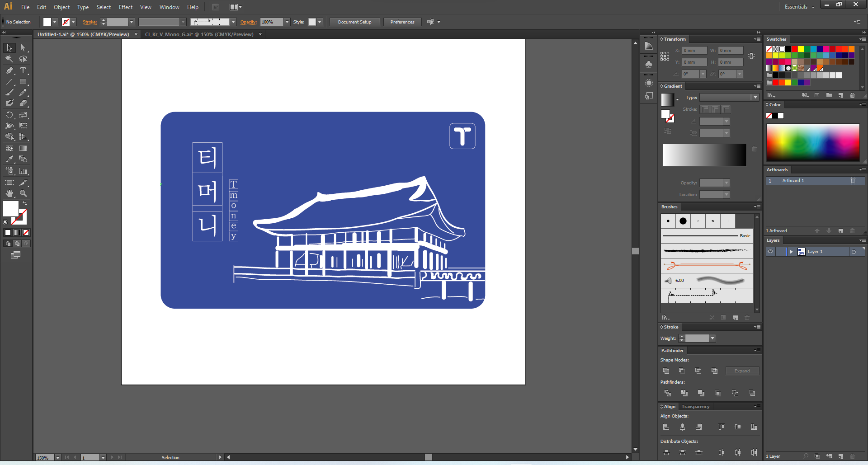Select the Rotate tool
Screen dimensions: 868x465
(9, 115)
